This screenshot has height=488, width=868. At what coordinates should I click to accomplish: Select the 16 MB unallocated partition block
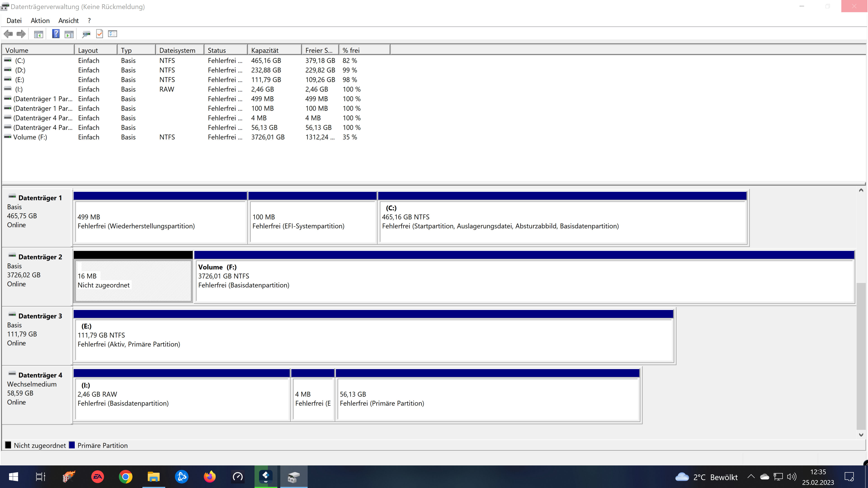[133, 280]
